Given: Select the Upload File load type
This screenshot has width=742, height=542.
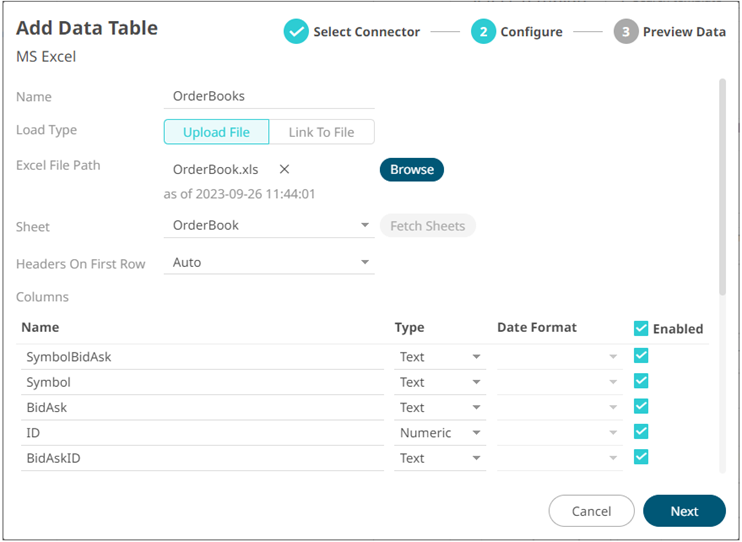Looking at the screenshot, I should pyautogui.click(x=216, y=132).
